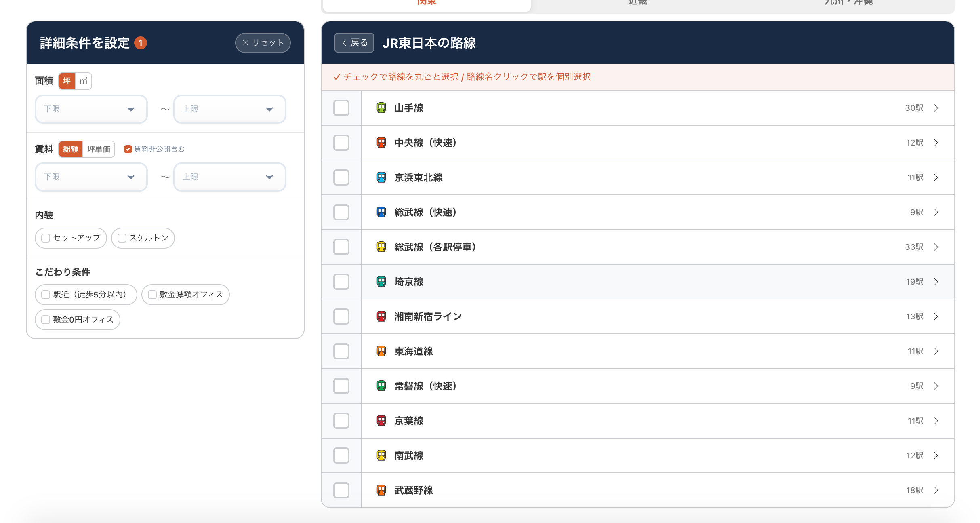Select 坪単価 rent mode
This screenshot has width=980, height=523.
99,149
